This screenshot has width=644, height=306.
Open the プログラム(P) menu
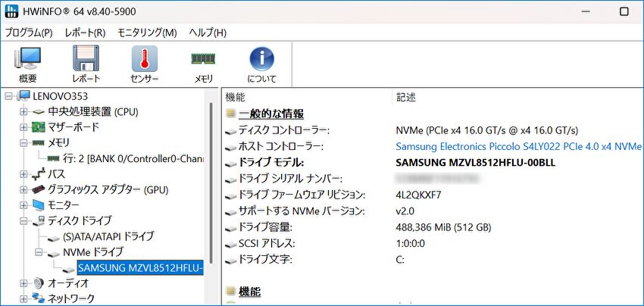coord(29,33)
